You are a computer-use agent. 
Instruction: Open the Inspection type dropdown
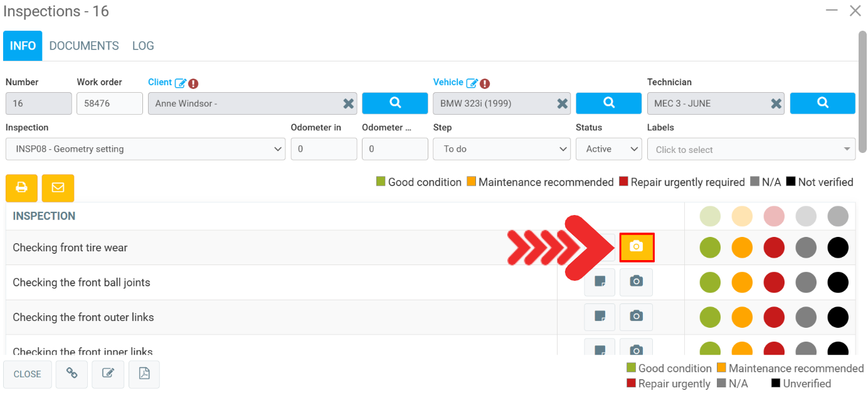pyautogui.click(x=146, y=149)
